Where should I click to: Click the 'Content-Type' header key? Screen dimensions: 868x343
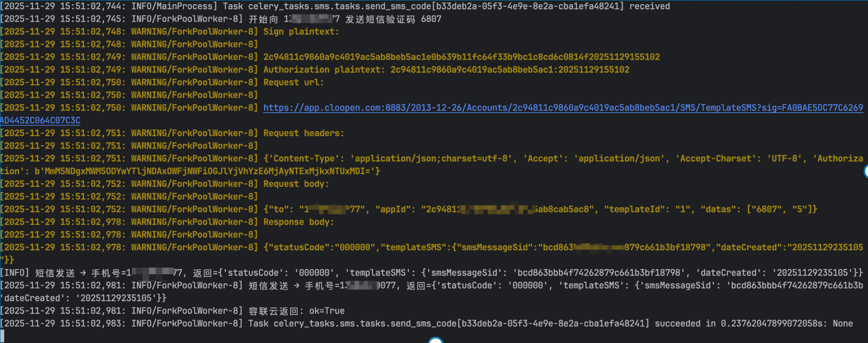304,159
